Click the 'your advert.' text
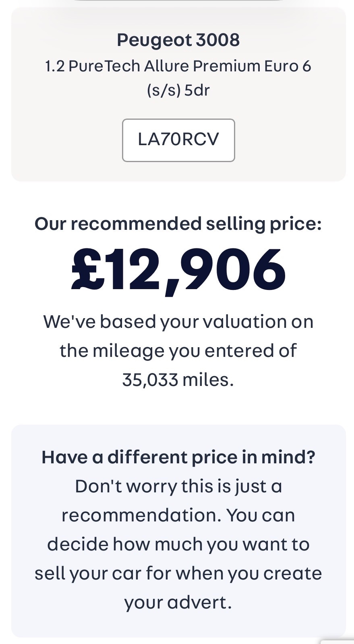 [x=178, y=602]
